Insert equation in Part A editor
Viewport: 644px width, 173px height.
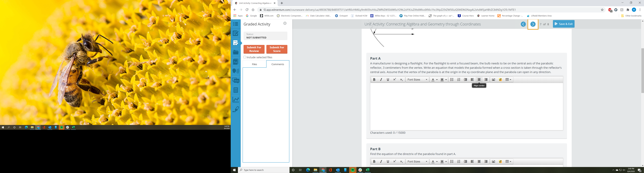click(x=500, y=80)
